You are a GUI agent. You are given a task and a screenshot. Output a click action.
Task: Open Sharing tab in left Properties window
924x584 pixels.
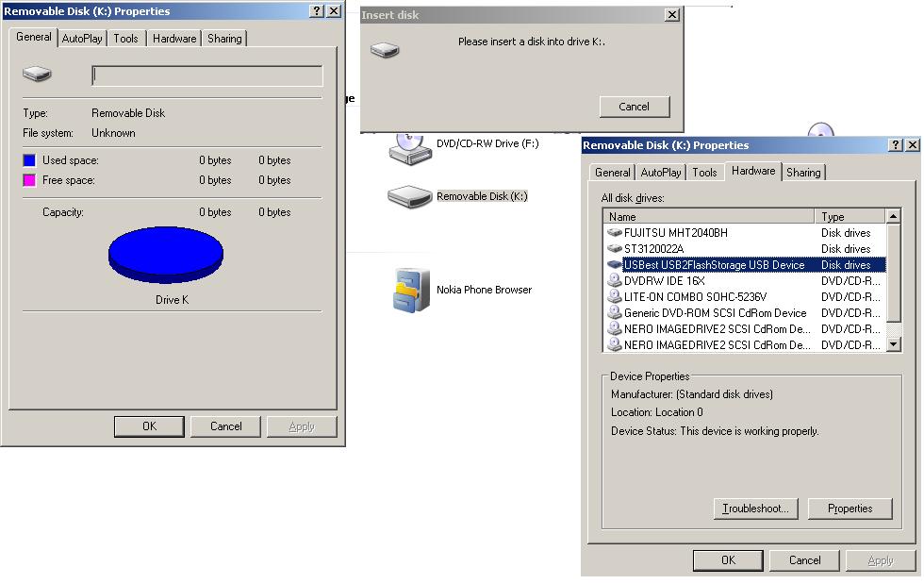[x=224, y=39]
